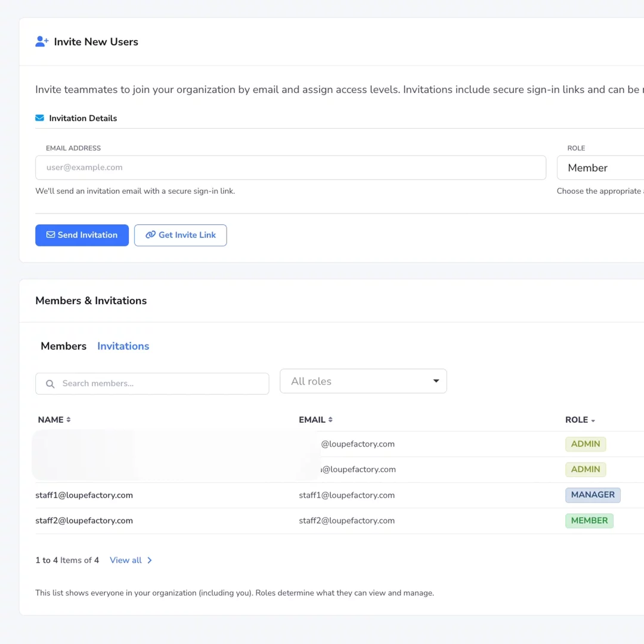Screen dimensions: 644x644
Task: Click the chevron arrow next to View all
Action: point(150,560)
